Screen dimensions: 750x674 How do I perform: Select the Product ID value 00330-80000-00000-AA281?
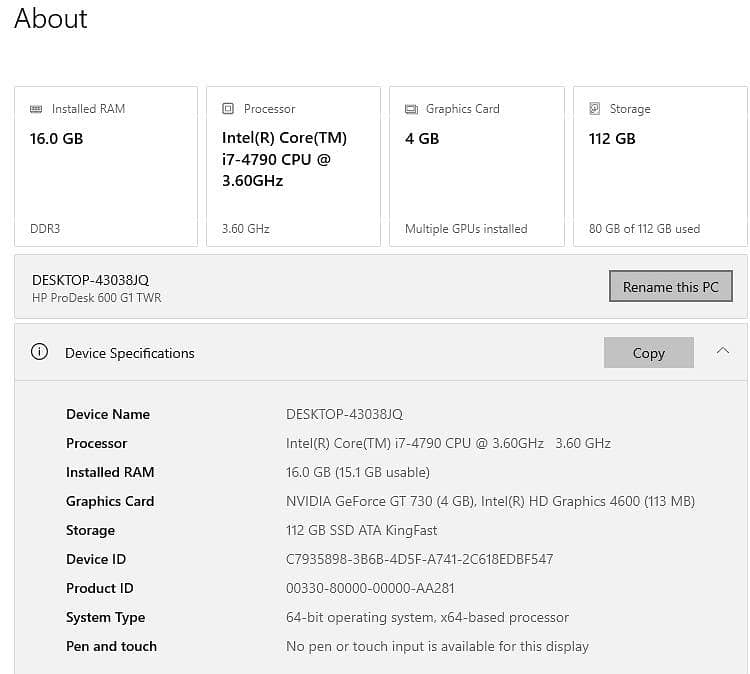tap(370, 588)
